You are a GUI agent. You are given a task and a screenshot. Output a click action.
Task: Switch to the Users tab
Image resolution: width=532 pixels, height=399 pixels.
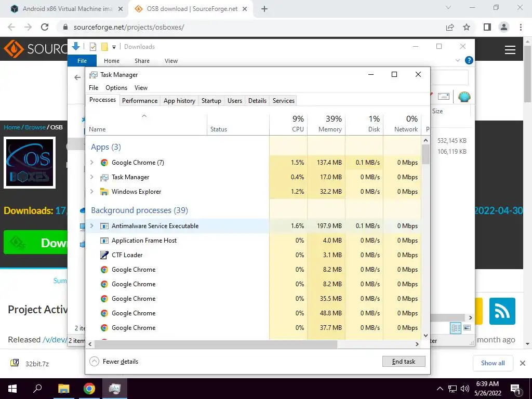coord(235,101)
